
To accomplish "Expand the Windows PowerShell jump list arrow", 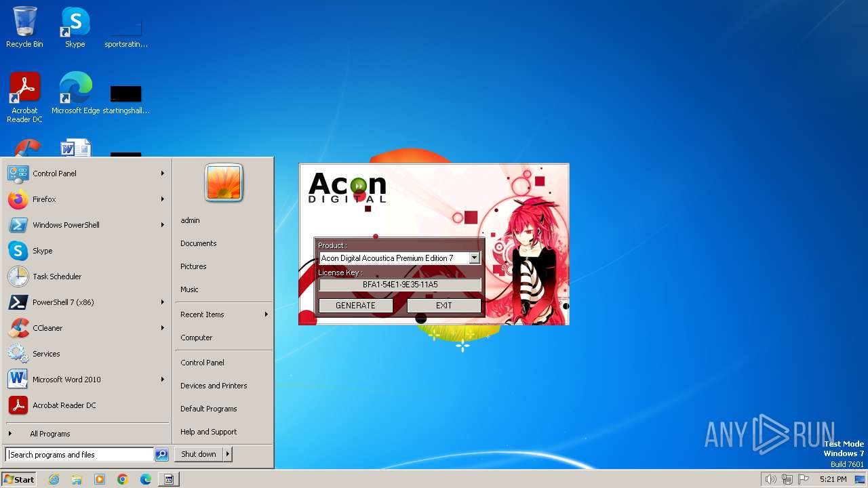I will coord(163,225).
